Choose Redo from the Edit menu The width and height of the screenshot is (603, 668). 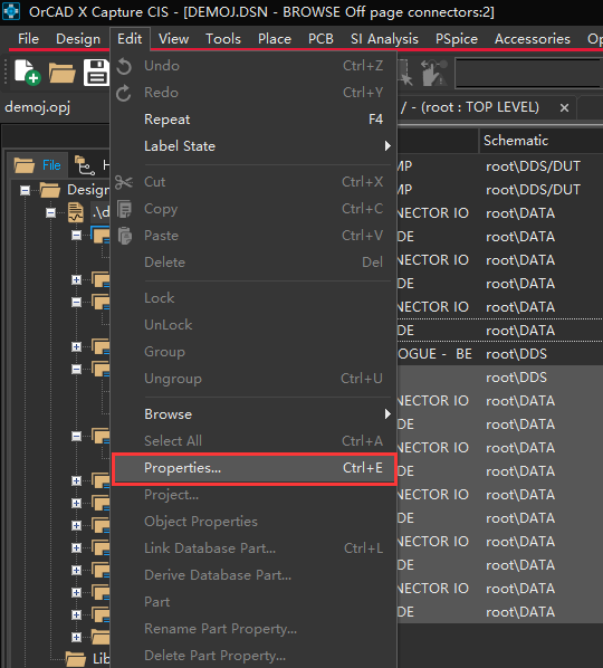[x=254, y=92]
